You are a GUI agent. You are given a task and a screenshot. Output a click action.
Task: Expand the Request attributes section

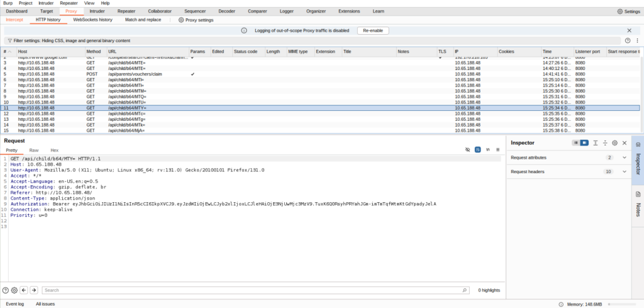tap(625, 157)
